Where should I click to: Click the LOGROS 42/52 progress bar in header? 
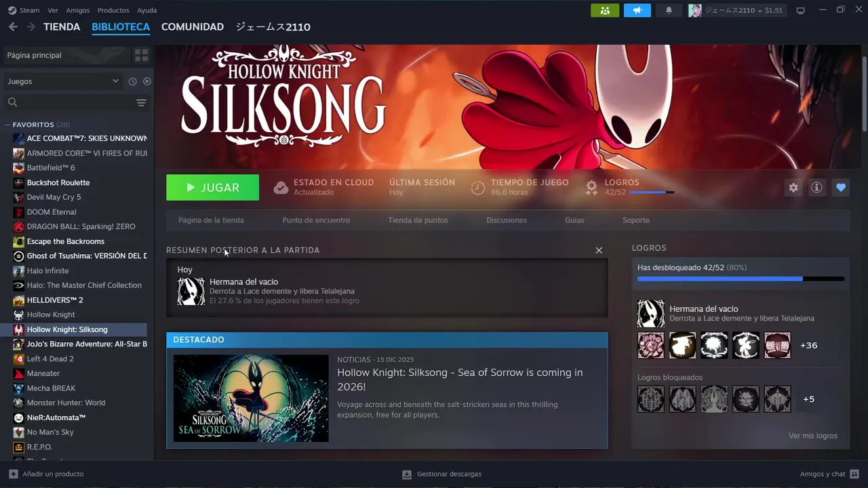[x=652, y=192]
